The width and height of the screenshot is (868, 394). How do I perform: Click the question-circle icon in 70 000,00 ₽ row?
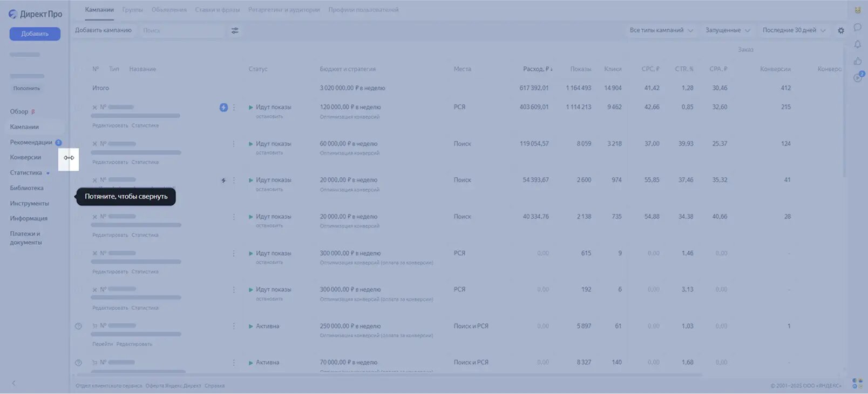click(78, 363)
